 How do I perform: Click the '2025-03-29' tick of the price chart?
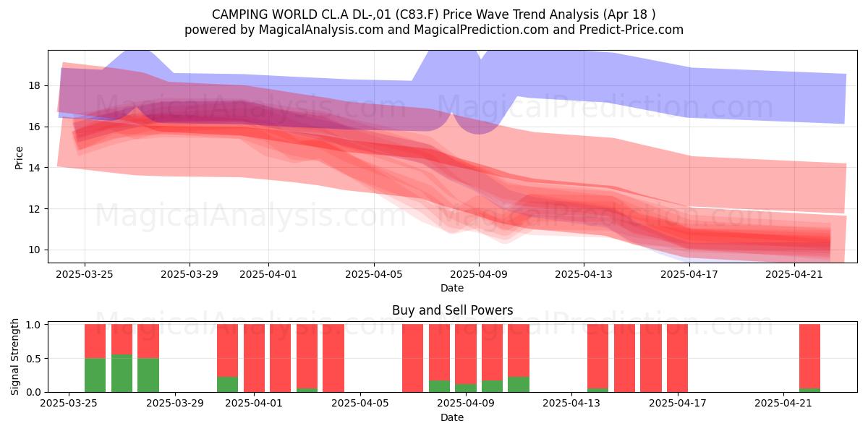[x=190, y=274]
